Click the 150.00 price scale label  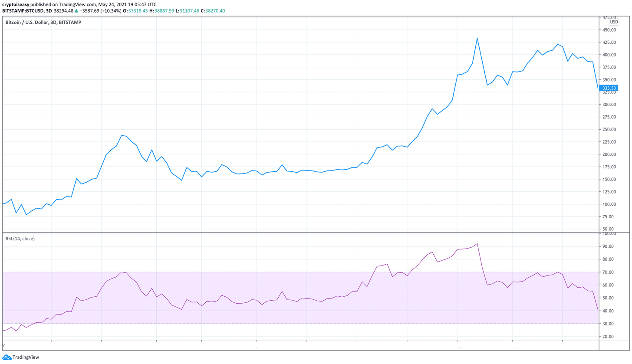pyautogui.click(x=609, y=179)
